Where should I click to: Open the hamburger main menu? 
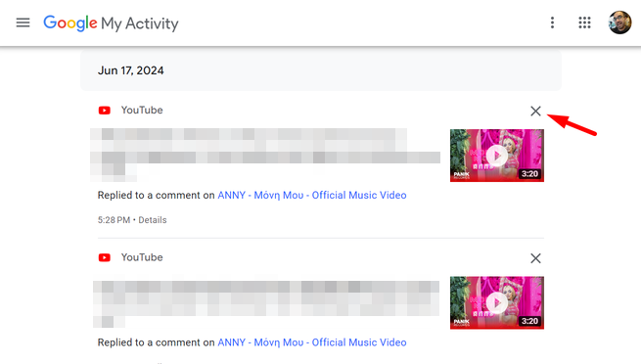click(23, 23)
